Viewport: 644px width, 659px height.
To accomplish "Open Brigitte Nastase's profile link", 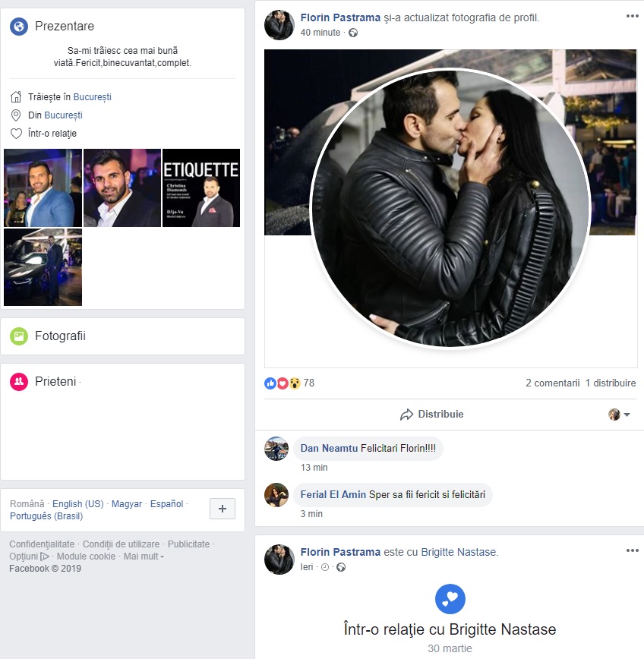I will [x=459, y=552].
